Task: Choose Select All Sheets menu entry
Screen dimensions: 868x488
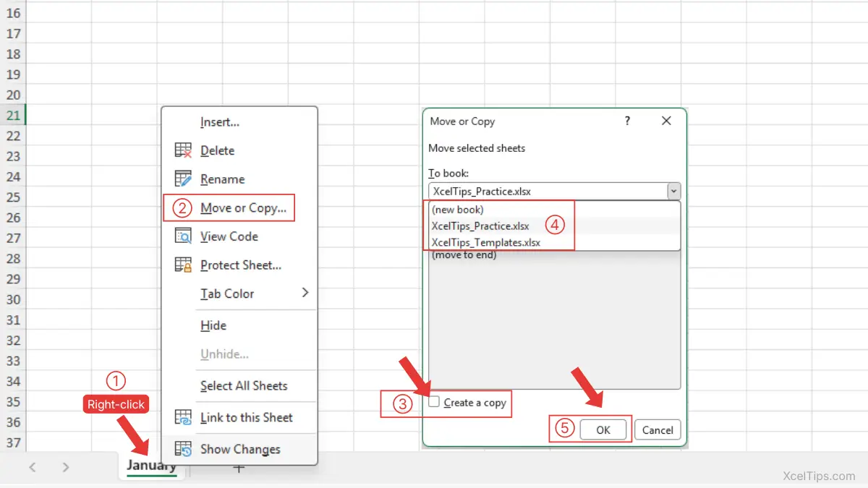Action: coord(244,386)
